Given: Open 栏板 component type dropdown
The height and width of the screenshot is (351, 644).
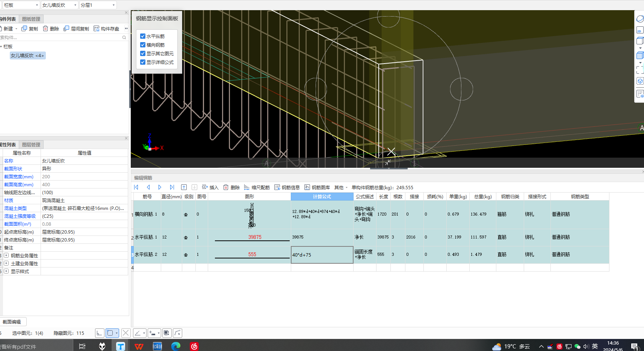Looking at the screenshot, I should pos(20,5).
